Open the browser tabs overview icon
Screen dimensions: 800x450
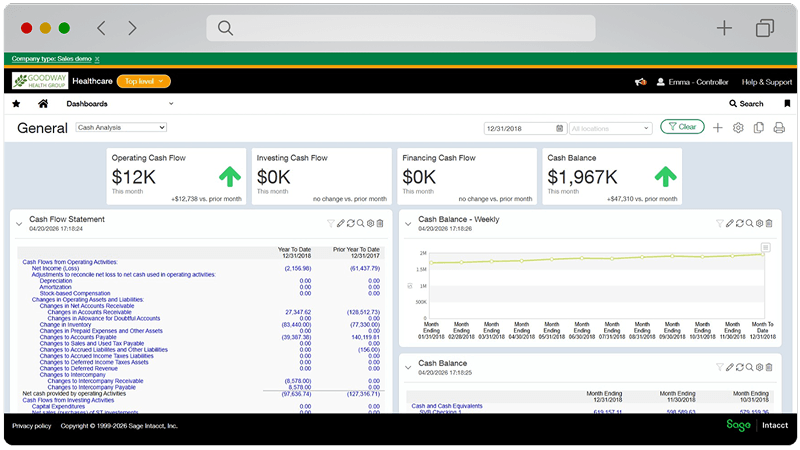(765, 28)
